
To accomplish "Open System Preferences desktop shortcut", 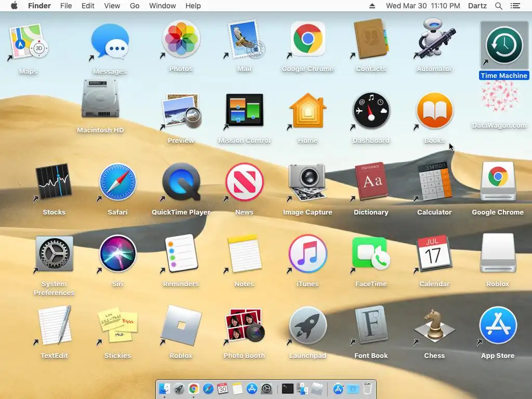I will pos(54,254).
